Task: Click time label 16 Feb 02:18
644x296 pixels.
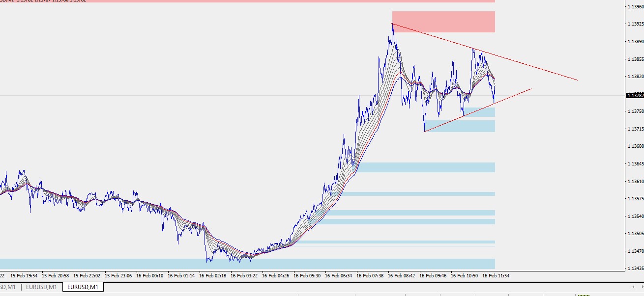Action: click(213, 276)
